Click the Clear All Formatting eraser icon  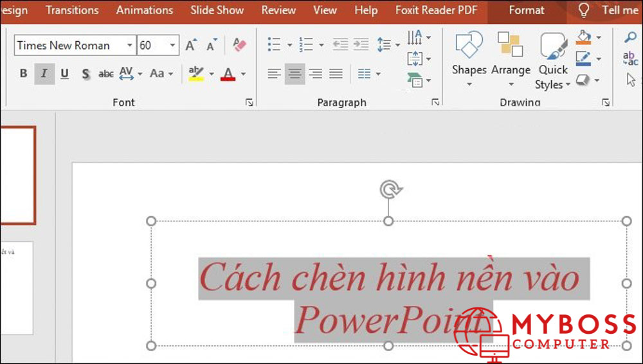[x=239, y=45]
